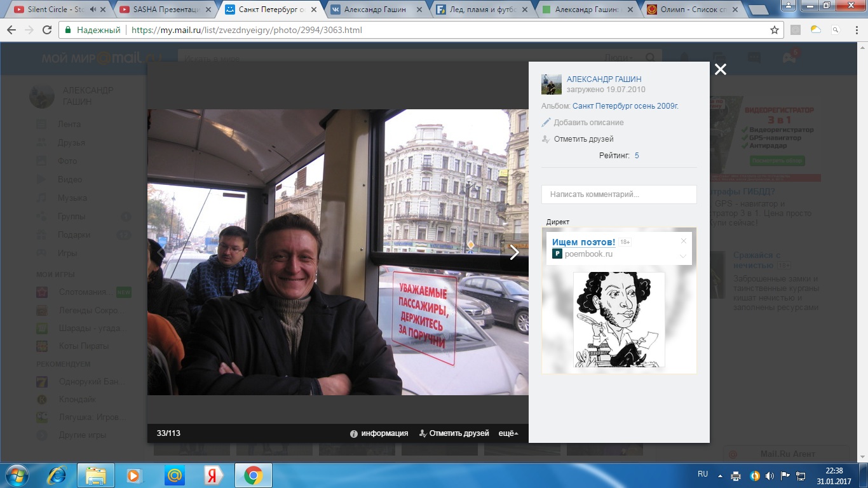Click Другие игры in the sidebar
Image resolution: width=868 pixels, height=488 pixels.
pos(83,436)
